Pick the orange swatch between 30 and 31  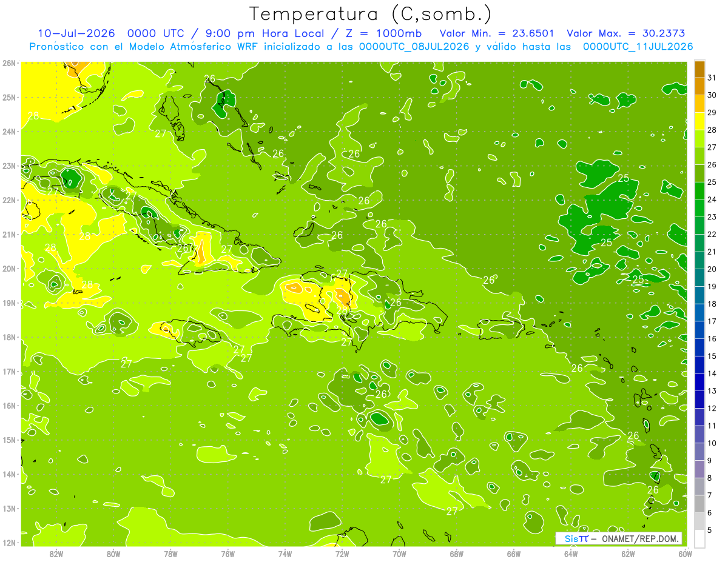pos(699,86)
